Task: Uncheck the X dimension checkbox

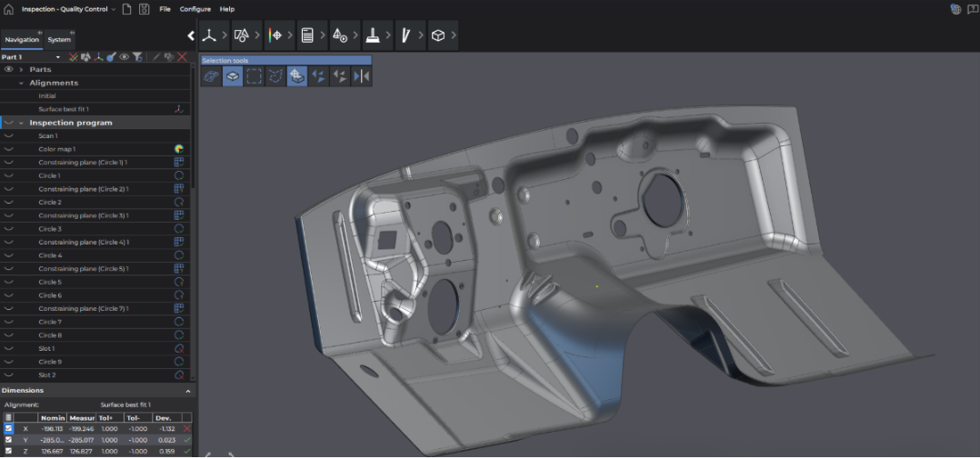Action: pyautogui.click(x=8, y=428)
